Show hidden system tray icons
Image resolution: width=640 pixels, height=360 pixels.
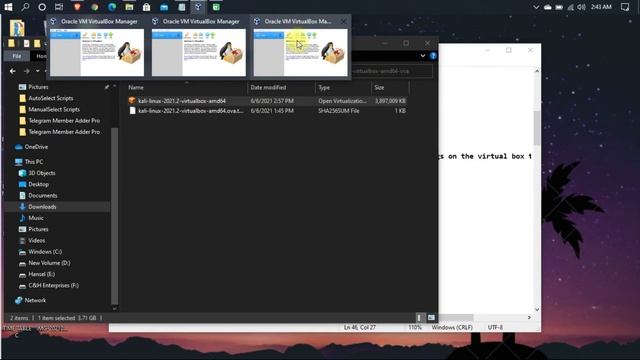click(536, 7)
